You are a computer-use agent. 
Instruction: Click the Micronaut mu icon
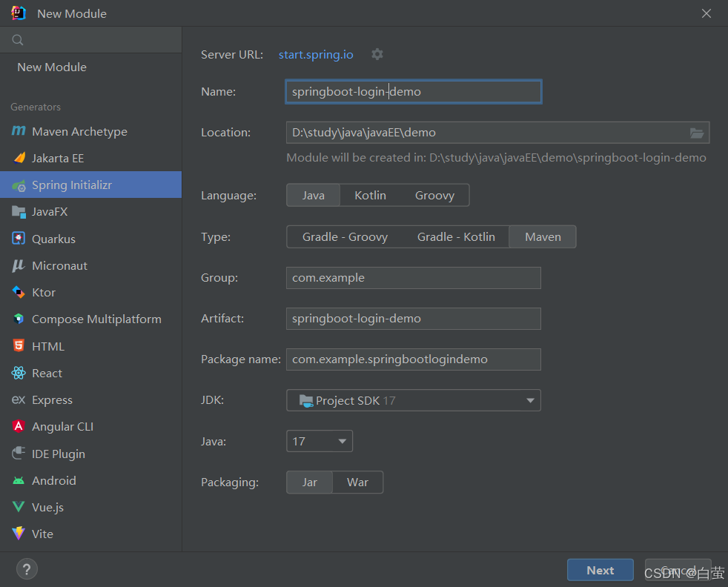(18, 265)
